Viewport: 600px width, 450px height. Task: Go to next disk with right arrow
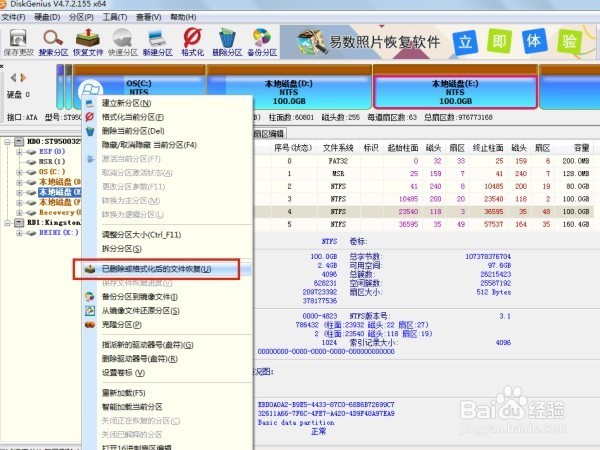[23, 78]
